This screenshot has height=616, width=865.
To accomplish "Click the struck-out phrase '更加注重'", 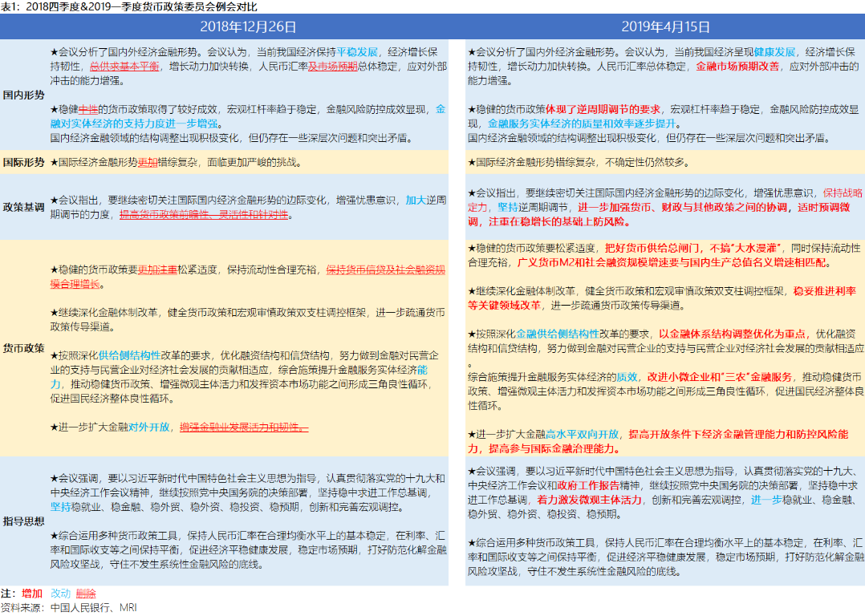I will tap(157, 269).
